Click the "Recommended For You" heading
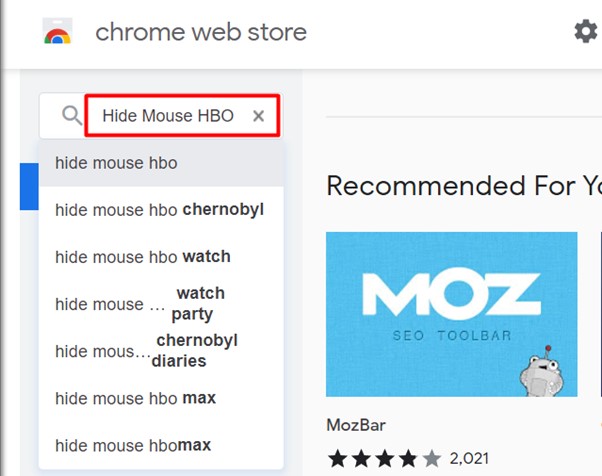Screen dimensions: 602x476 pyautogui.click(x=463, y=186)
